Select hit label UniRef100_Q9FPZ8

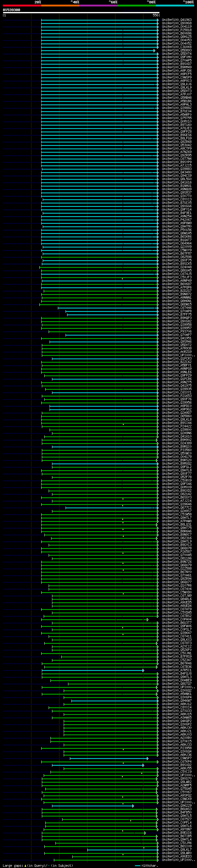point(177,131)
